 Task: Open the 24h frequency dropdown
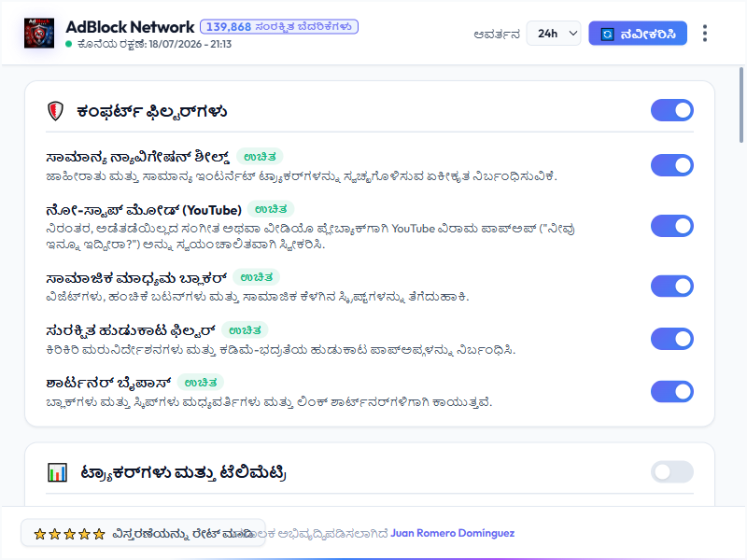(x=554, y=34)
